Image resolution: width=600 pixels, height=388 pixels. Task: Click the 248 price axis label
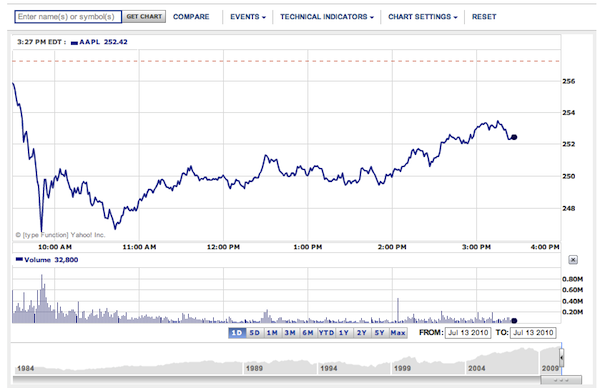pos(569,209)
